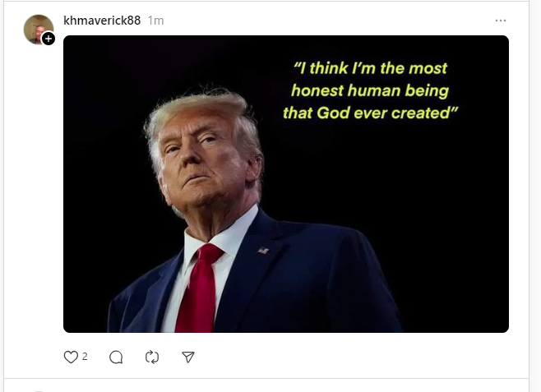Follow khmaverick88 using the plus badge
Image resolution: width=541 pixels, height=392 pixels.
[x=49, y=39]
